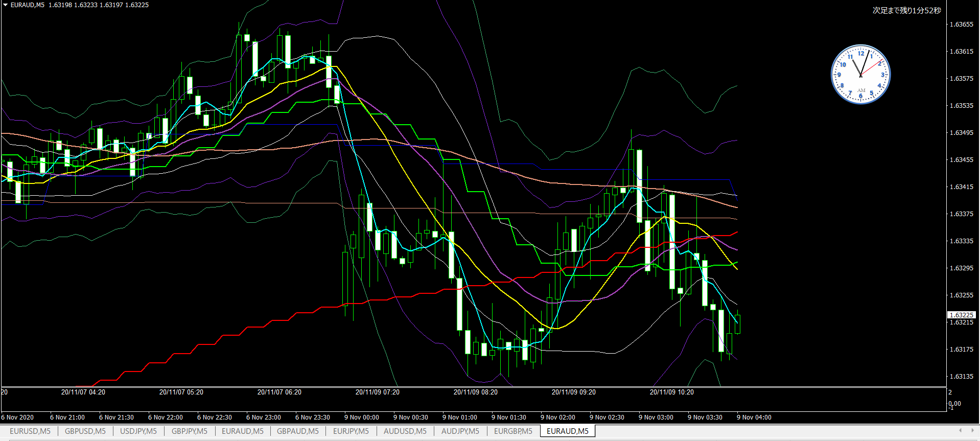Click the Japanese countdown timer text

(x=906, y=10)
